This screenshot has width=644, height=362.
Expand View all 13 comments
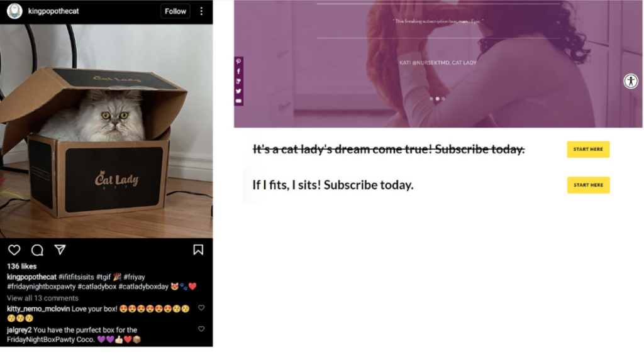tap(43, 298)
